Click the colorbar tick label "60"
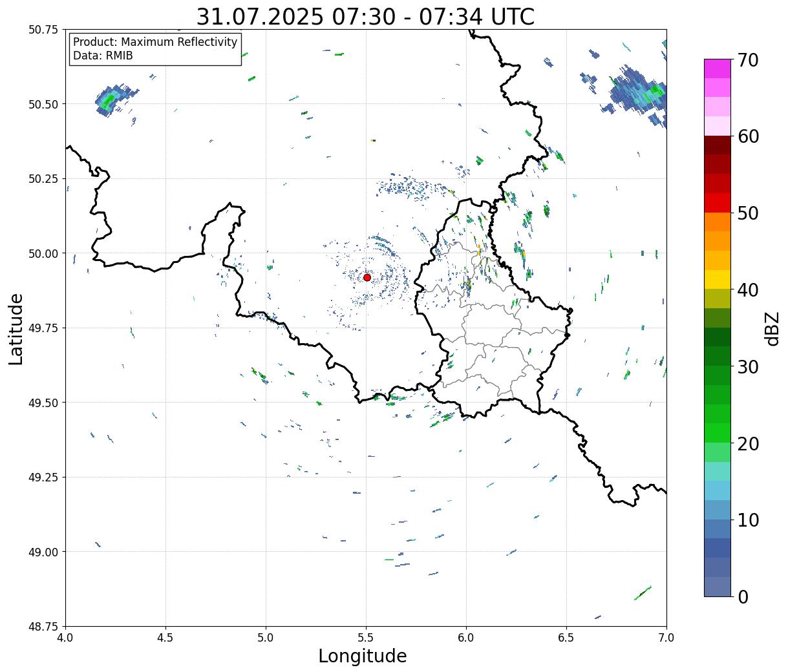Image resolution: width=788 pixels, height=672 pixels. pyautogui.click(x=748, y=136)
